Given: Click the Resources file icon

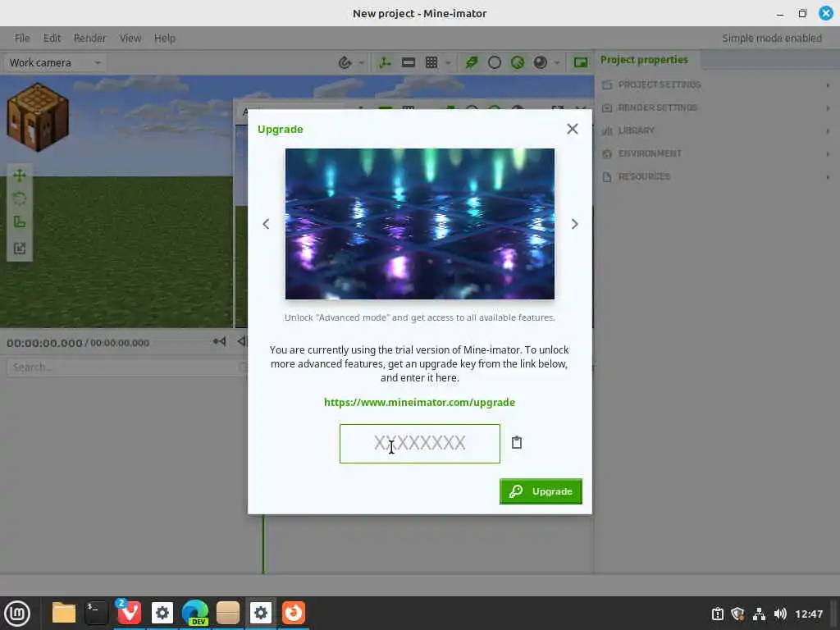Looking at the screenshot, I should [607, 177].
